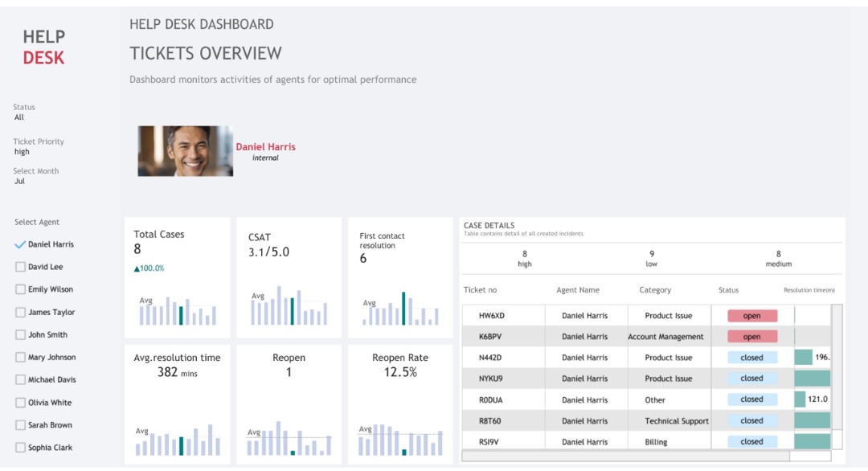Click the Agent Name column header

(x=578, y=290)
